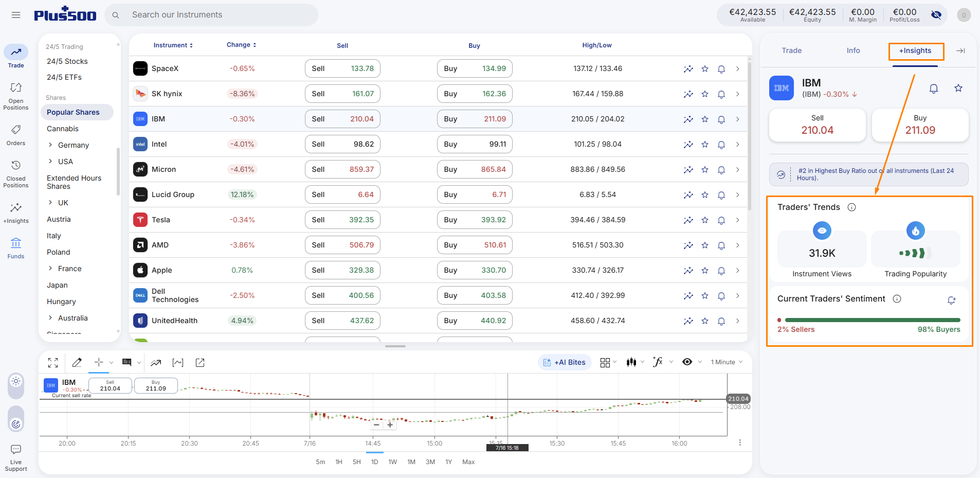The height and width of the screenshot is (478, 980).
Task: Collapse the right side panel
Action: (x=960, y=50)
